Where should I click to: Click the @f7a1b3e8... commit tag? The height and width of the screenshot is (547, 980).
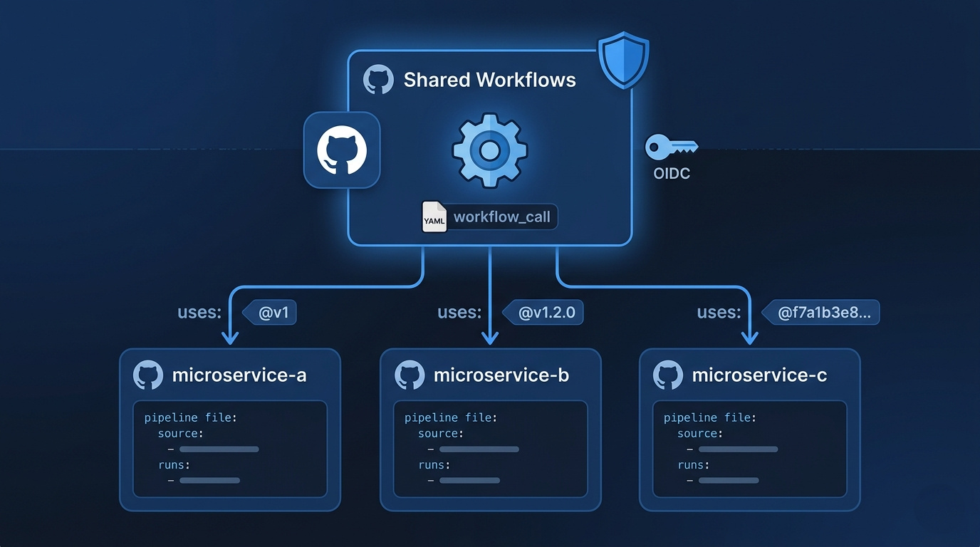(820, 313)
